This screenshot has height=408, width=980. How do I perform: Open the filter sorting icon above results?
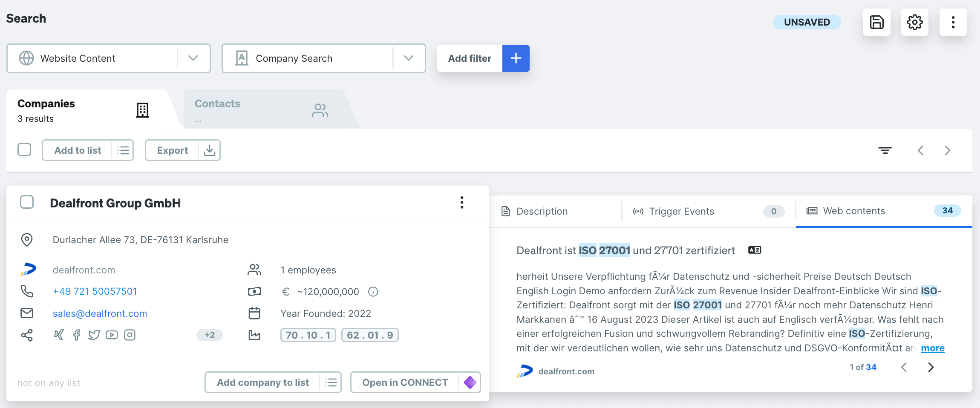tap(885, 150)
